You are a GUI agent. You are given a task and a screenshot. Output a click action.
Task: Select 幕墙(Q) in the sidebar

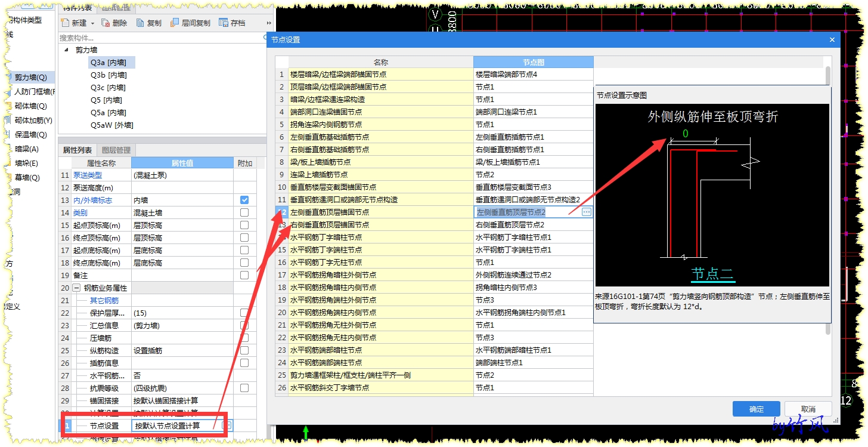(x=27, y=178)
